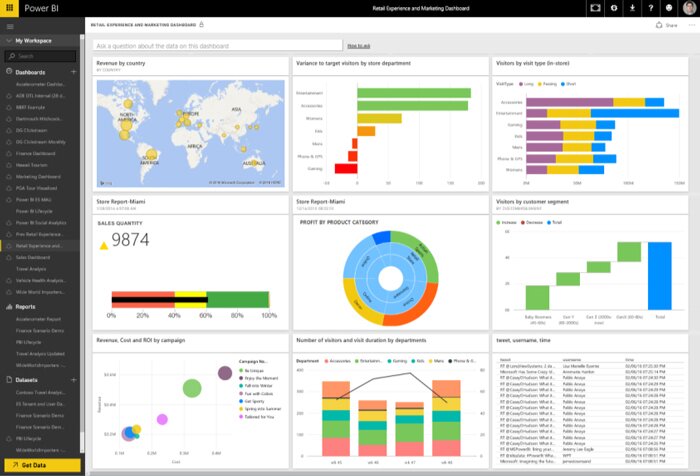Click the sidebar Search field

pos(40,57)
